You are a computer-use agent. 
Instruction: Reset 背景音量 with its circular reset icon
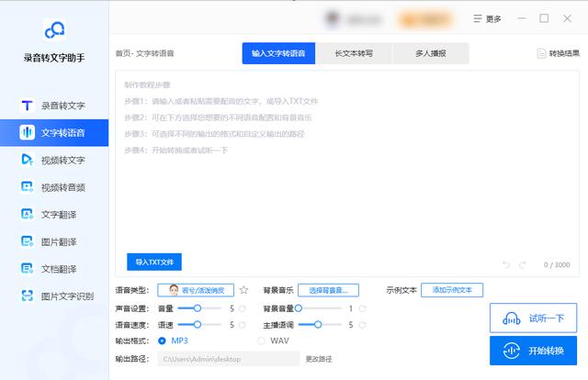click(x=362, y=308)
